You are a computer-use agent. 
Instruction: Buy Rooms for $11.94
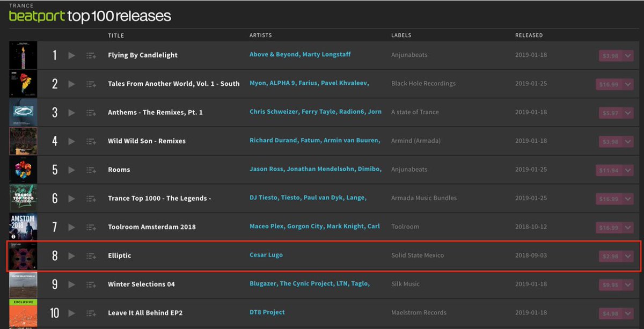[609, 170]
